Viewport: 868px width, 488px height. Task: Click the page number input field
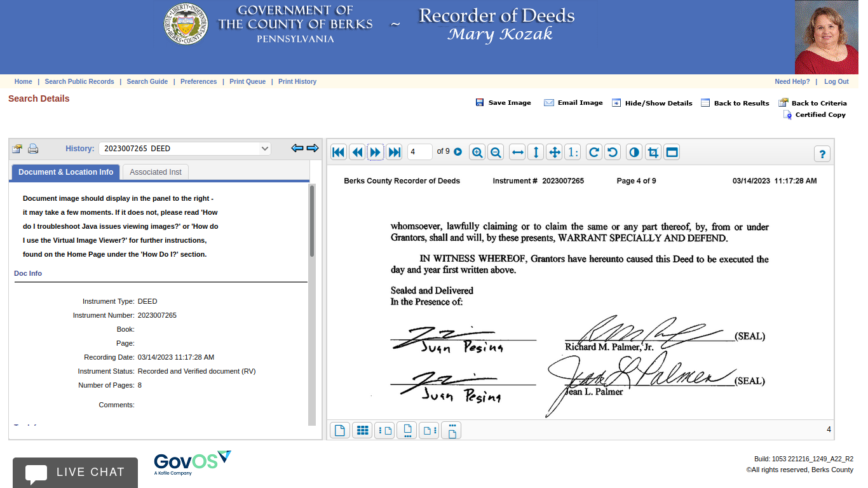pyautogui.click(x=420, y=152)
